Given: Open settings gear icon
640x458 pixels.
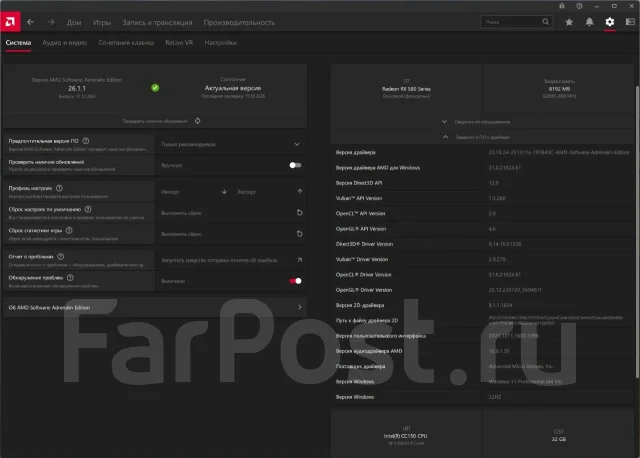Looking at the screenshot, I should [609, 22].
